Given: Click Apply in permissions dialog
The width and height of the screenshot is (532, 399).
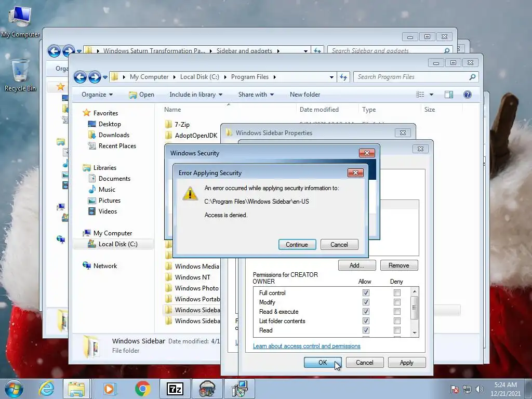Looking at the screenshot, I should pyautogui.click(x=406, y=362).
